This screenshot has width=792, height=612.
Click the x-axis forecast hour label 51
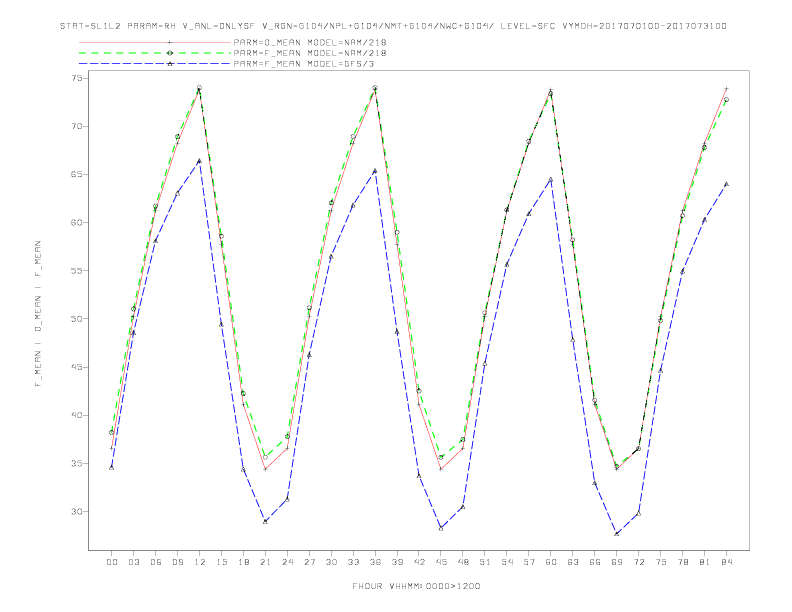click(x=485, y=562)
